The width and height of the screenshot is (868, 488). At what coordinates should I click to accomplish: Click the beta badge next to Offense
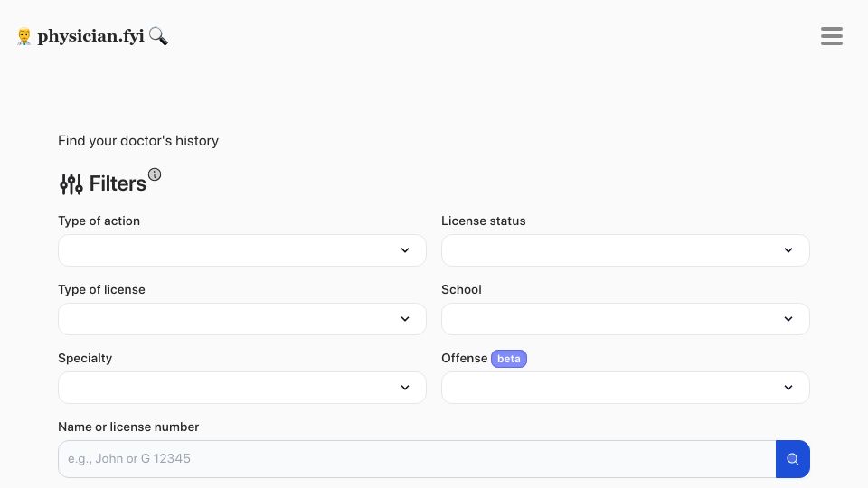[509, 359]
